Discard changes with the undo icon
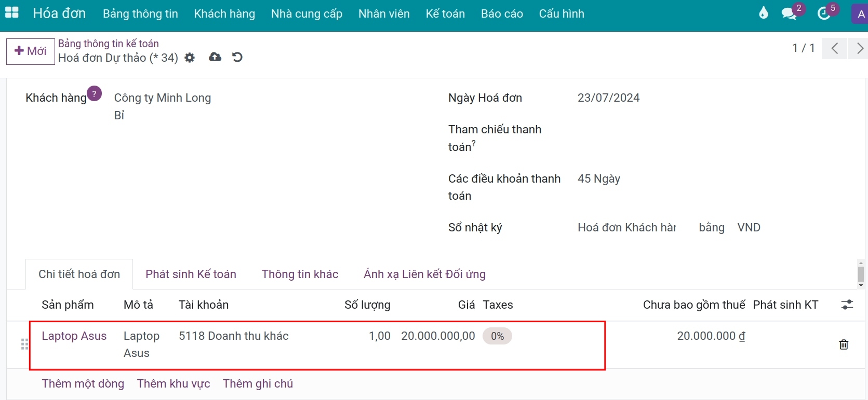 pyautogui.click(x=237, y=57)
